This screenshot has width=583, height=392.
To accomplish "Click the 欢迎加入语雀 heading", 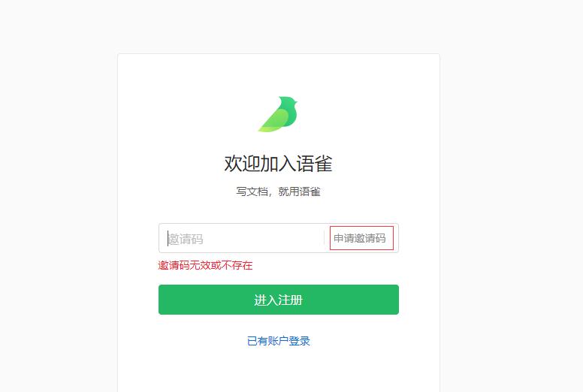I will click(278, 164).
